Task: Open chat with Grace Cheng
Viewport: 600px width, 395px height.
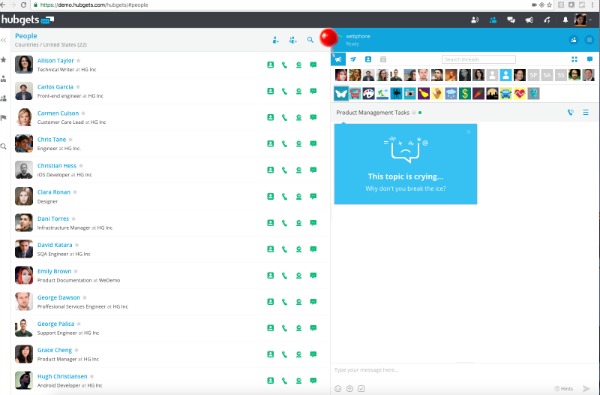Action: [313, 354]
